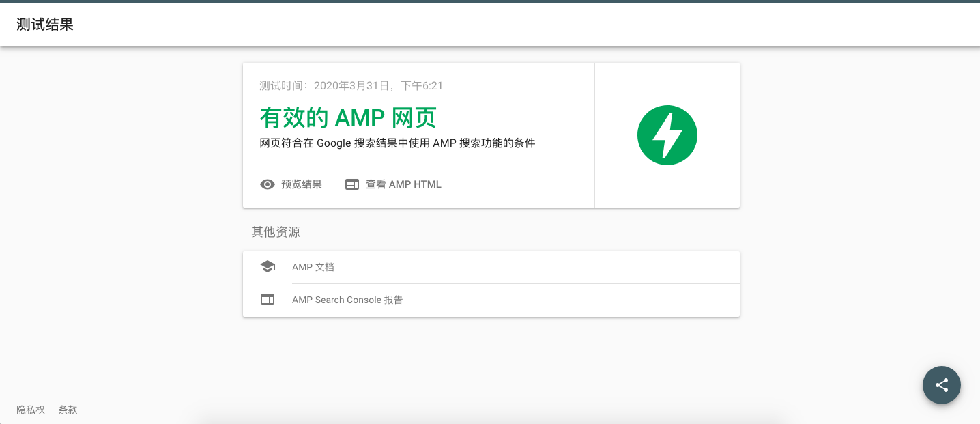Open the 隐私权 privacy link
Screen dimensions: 980x424
[31, 410]
